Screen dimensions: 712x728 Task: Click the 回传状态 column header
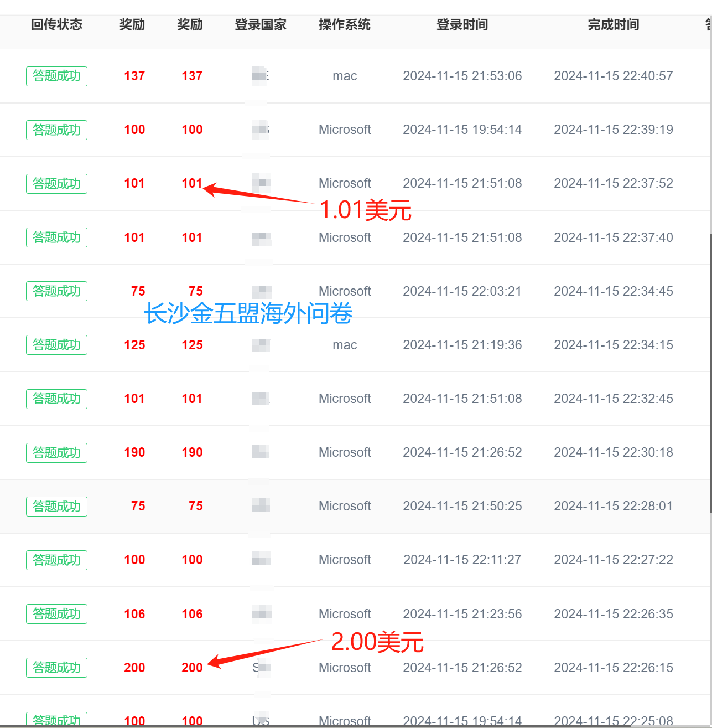pos(56,25)
